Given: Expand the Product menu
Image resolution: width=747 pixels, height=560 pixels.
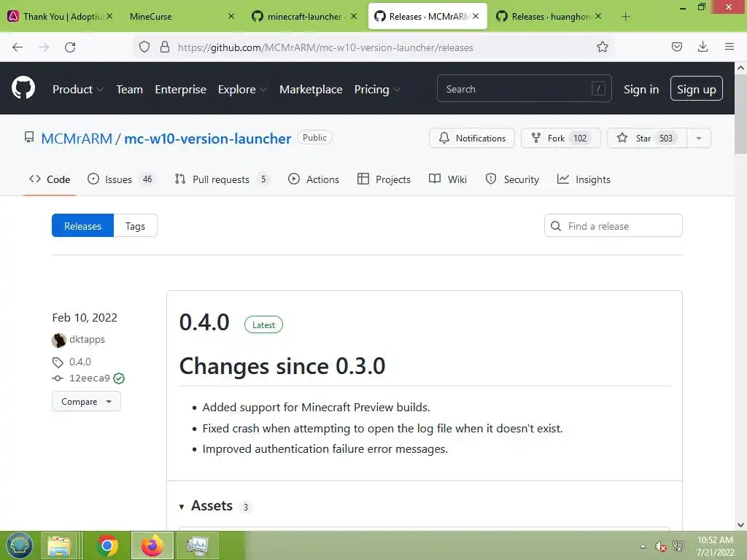Looking at the screenshot, I should [78, 89].
